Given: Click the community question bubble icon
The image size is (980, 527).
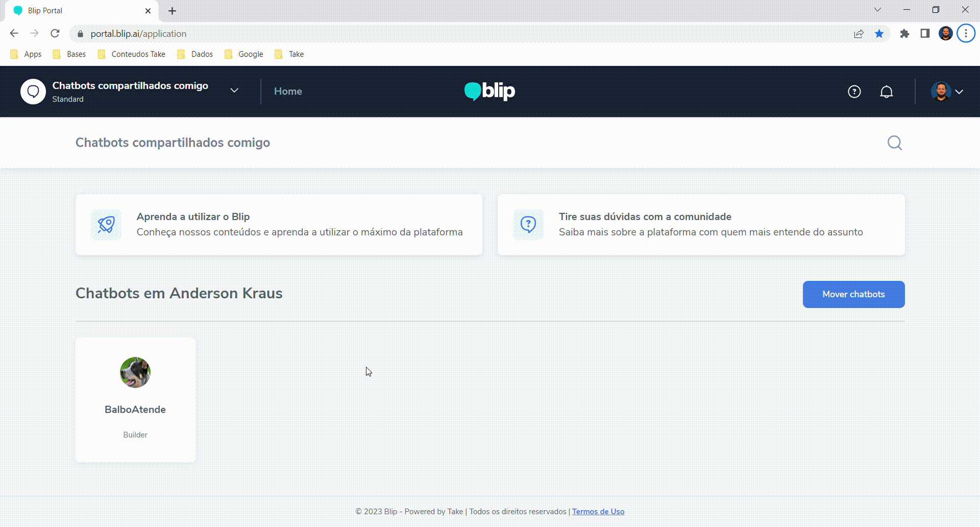Looking at the screenshot, I should point(528,224).
